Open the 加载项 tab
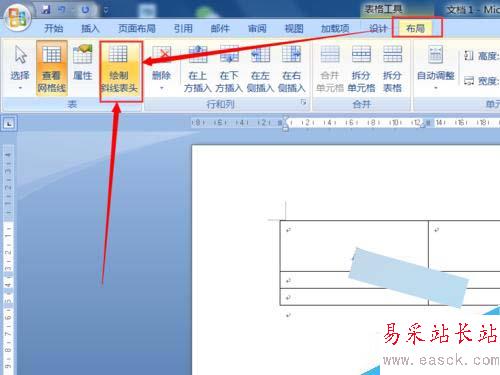This screenshot has height=375, width=500. 335,28
